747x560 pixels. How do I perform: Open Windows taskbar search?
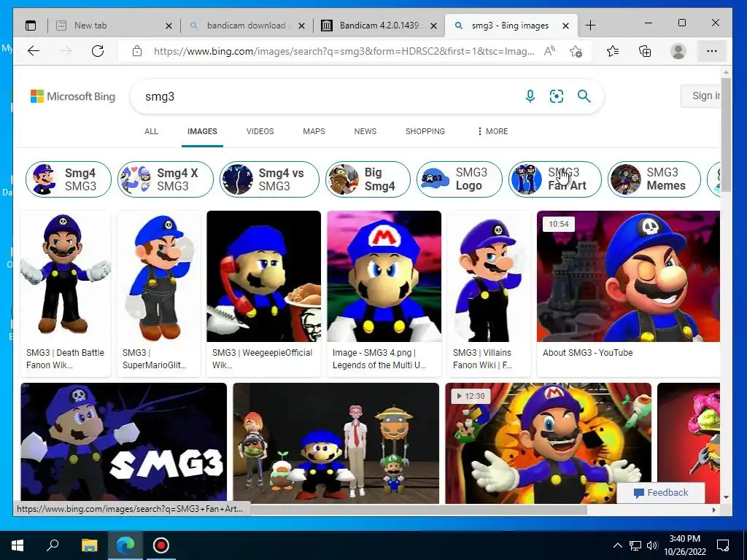[x=53, y=545]
